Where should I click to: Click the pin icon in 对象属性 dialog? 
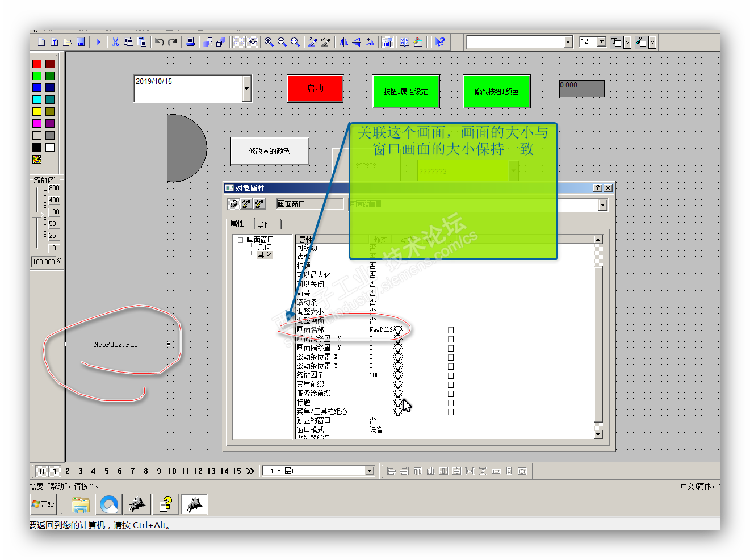(x=233, y=204)
